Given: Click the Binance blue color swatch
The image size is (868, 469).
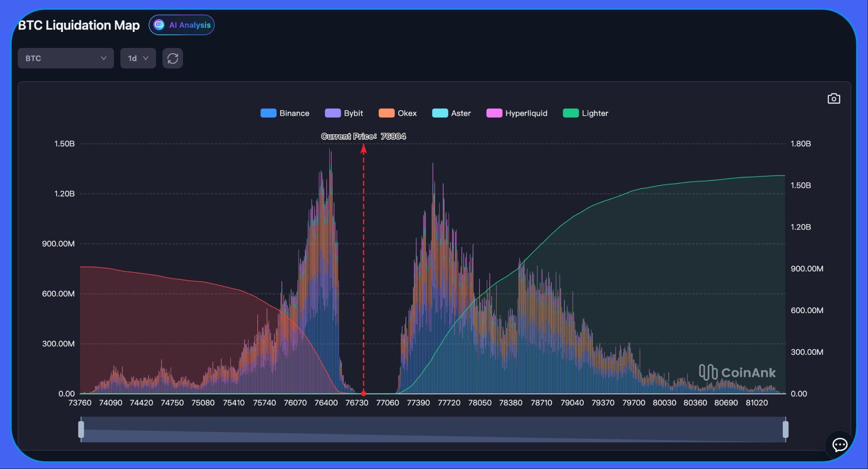Looking at the screenshot, I should (268, 113).
